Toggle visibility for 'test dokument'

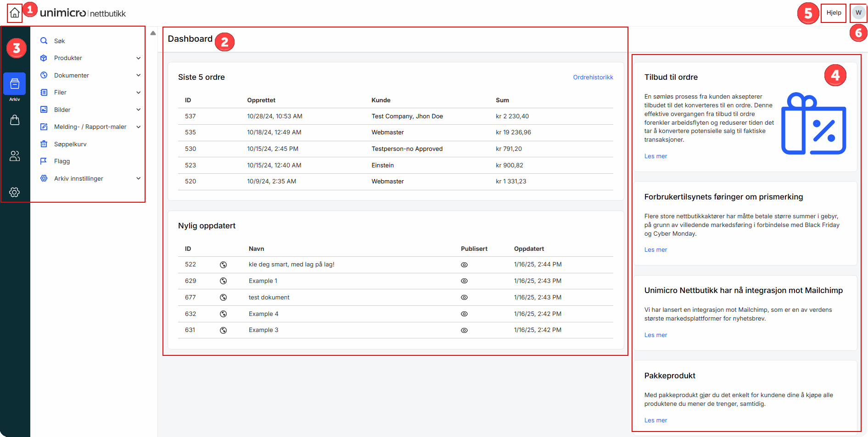coord(464,297)
